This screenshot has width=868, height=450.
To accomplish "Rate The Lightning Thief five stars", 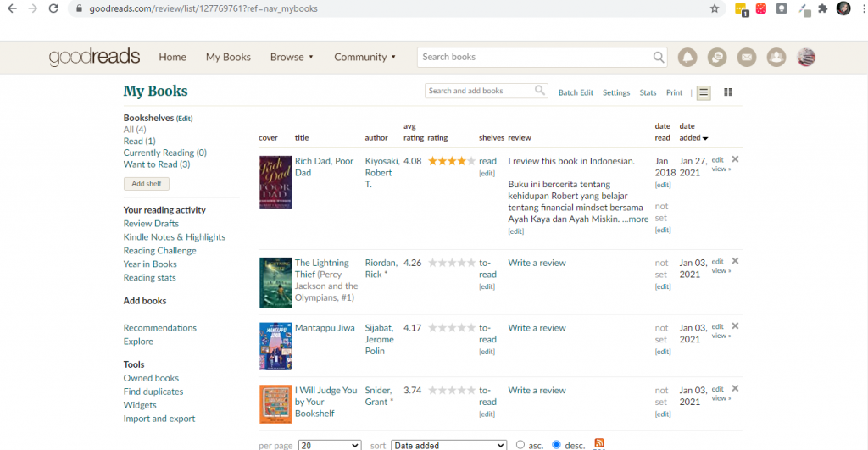I will [x=470, y=263].
